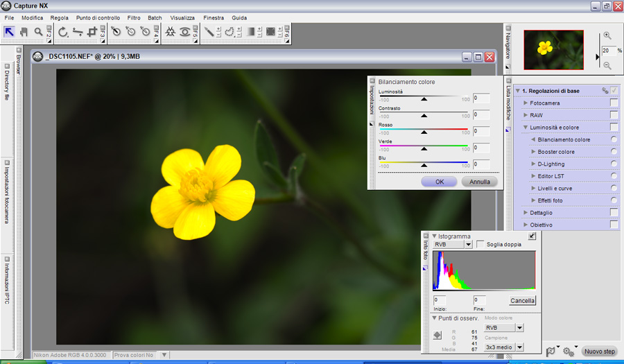The image size is (624, 364).
Task: Expand the Effetti foto item
Action: 533,200
